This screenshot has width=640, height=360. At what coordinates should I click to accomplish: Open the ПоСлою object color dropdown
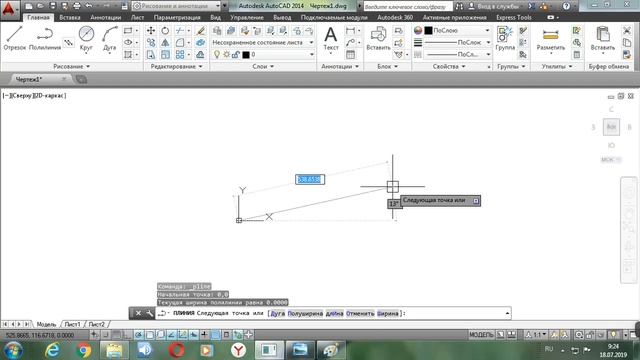(451, 31)
